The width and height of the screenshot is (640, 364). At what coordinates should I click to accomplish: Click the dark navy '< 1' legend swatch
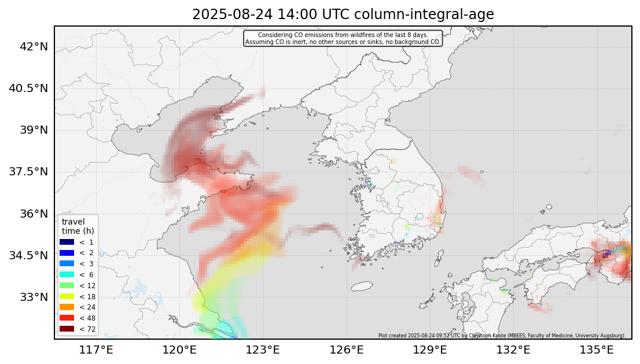coord(67,242)
